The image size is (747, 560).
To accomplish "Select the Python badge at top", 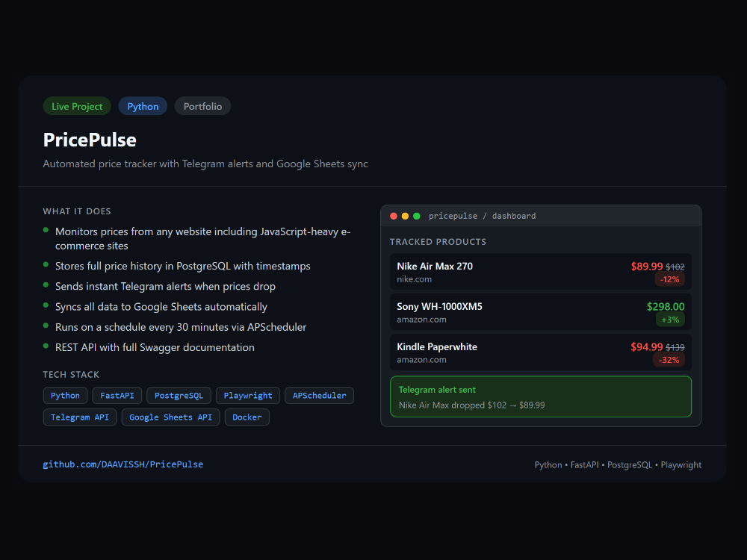I will tap(143, 106).
